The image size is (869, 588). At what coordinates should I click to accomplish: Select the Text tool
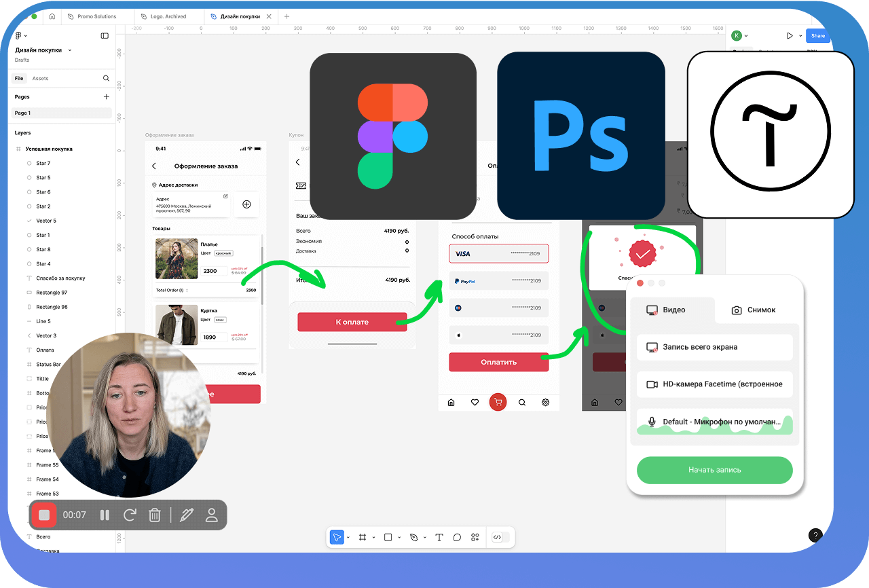click(439, 537)
